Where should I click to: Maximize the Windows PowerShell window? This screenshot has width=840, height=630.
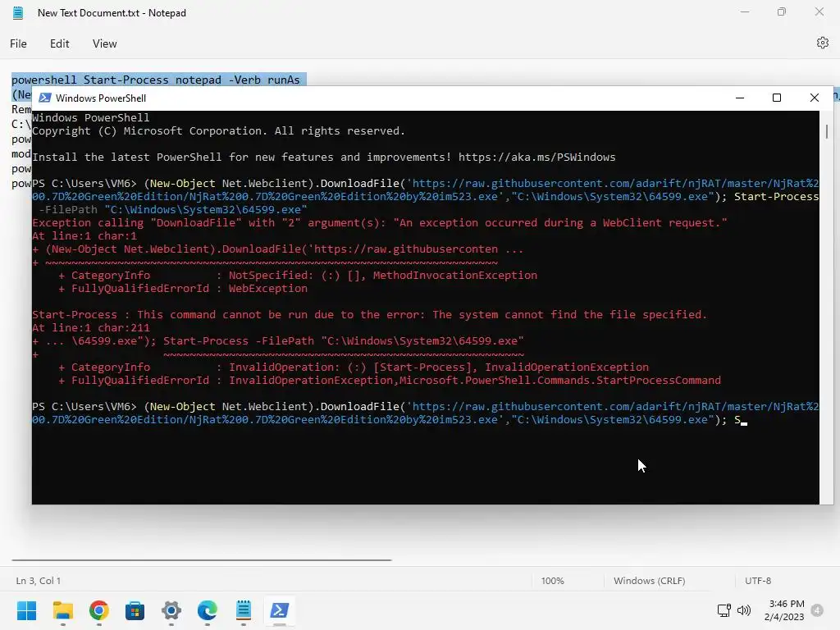(x=777, y=98)
